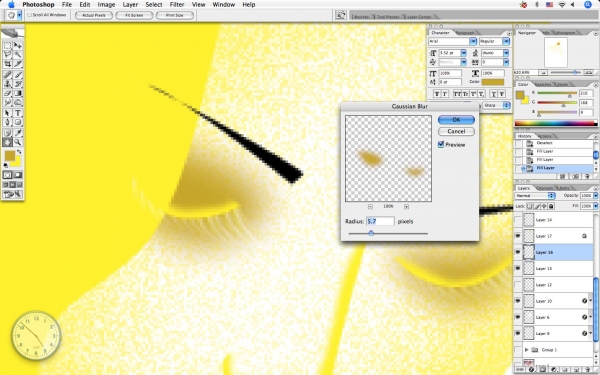
Task: Open the layer Opacity dropdown arrow
Action: click(596, 196)
